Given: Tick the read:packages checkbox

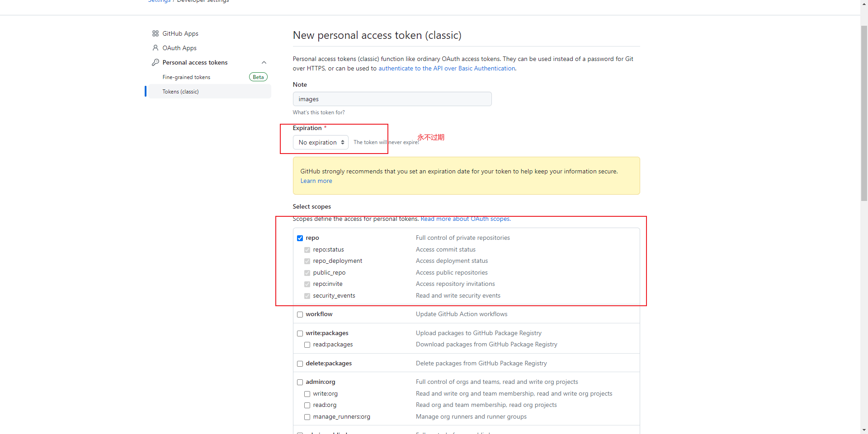Looking at the screenshot, I should click(307, 345).
